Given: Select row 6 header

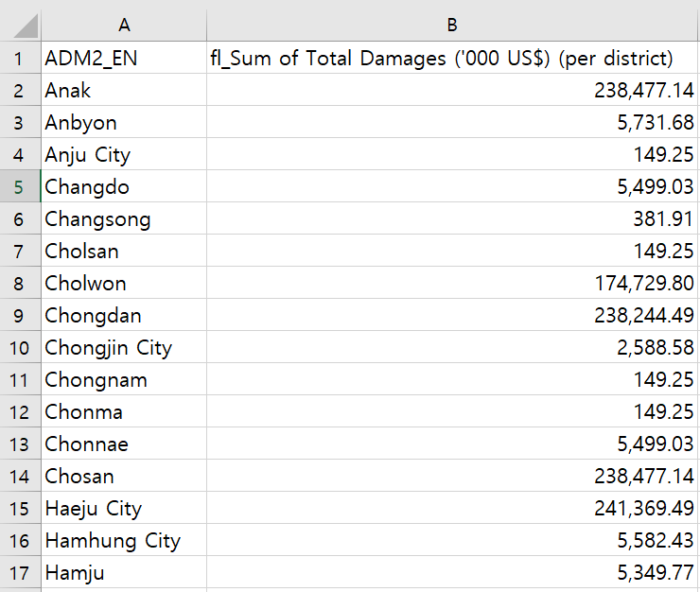Looking at the screenshot, I should tap(20, 218).
